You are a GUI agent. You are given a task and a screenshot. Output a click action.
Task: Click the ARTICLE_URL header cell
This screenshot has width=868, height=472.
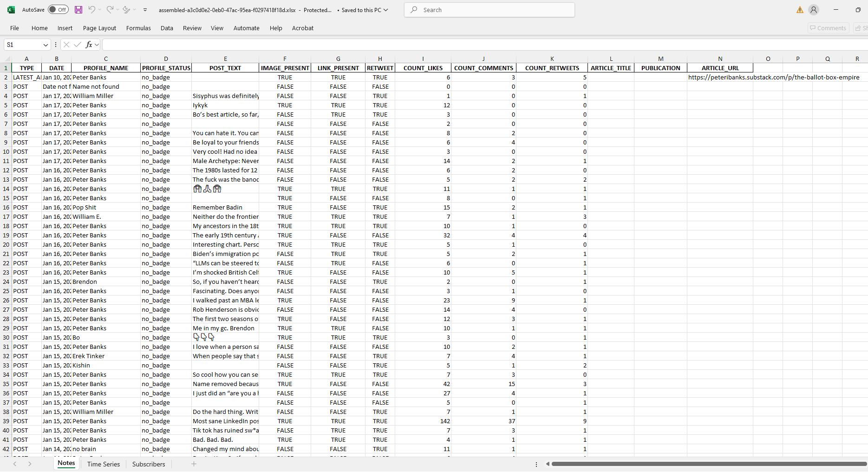point(720,68)
